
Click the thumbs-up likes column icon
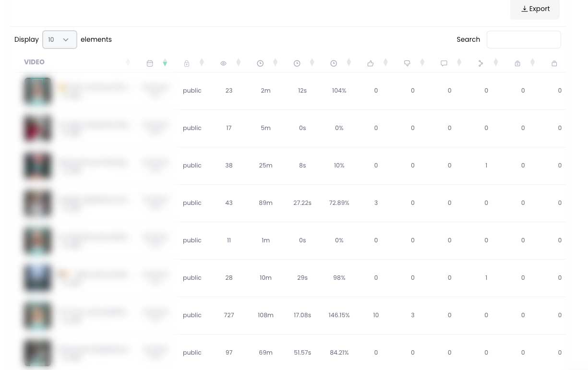pyautogui.click(x=371, y=63)
